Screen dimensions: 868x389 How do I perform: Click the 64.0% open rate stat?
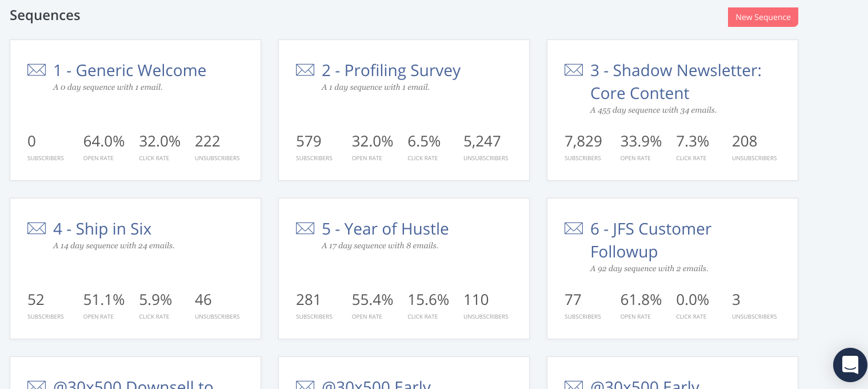click(103, 141)
